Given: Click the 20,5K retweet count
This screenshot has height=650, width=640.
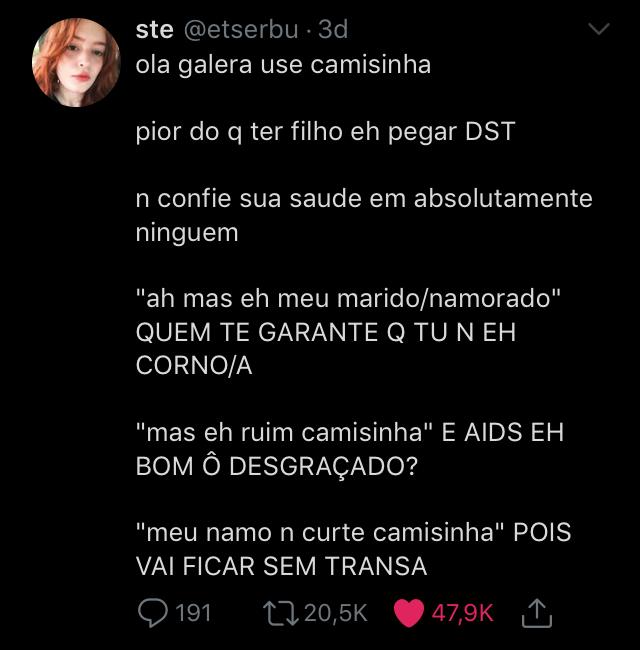Looking at the screenshot, I should coord(336,613).
